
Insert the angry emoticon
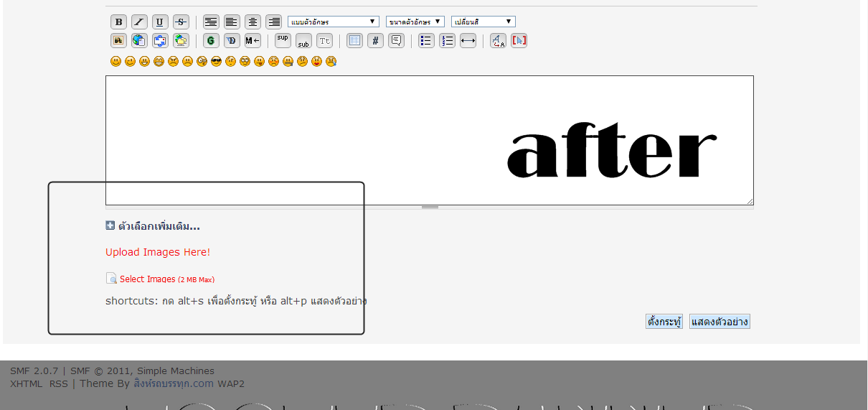click(x=173, y=61)
